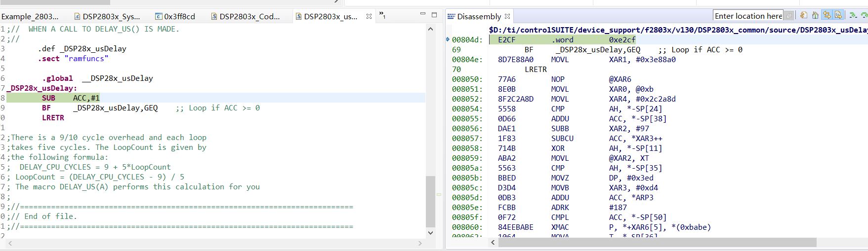868x251 pixels.
Task: Maximize the editor pane
Action: pos(434,15)
